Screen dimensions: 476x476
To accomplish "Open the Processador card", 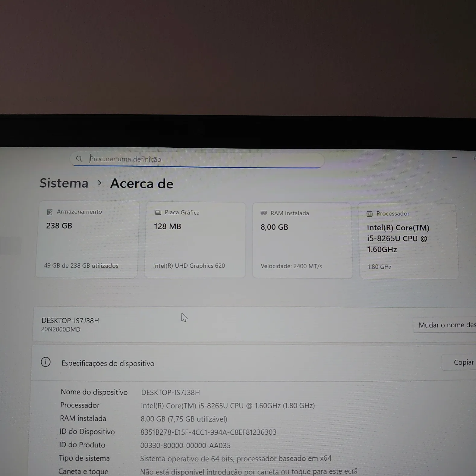I will coord(409,241).
